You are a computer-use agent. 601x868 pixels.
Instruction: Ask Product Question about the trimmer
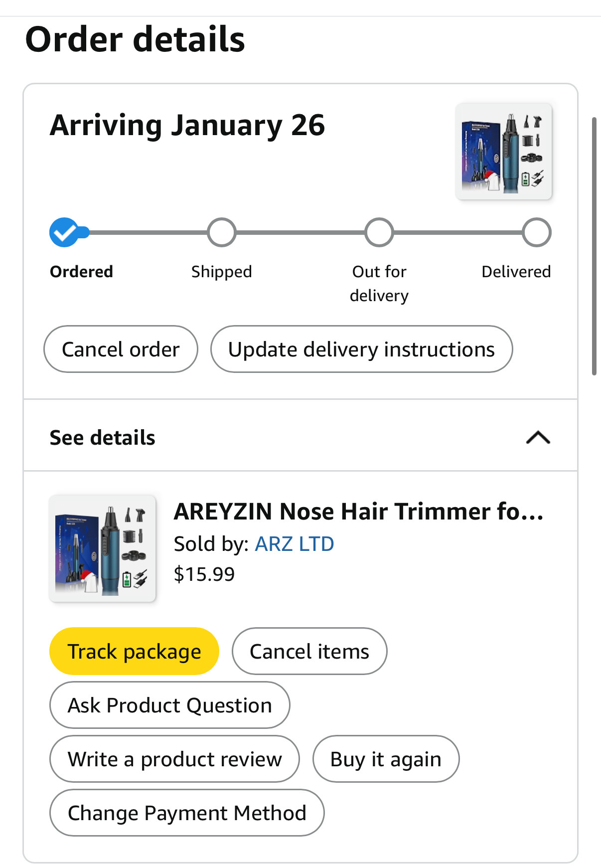[170, 705]
